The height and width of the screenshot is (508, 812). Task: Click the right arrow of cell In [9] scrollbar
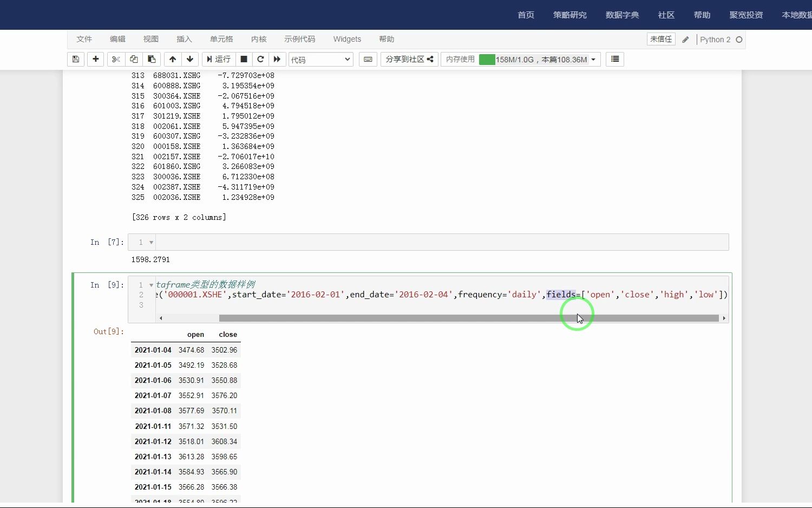pos(724,318)
